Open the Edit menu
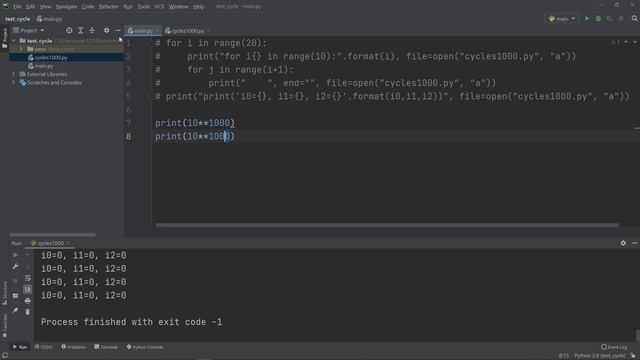Image resolution: width=640 pixels, height=360 pixels. pyautogui.click(x=31, y=7)
